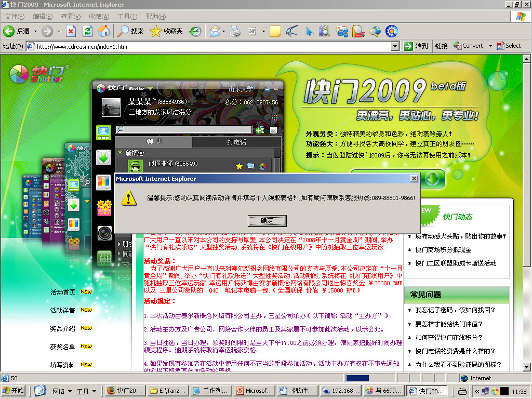
Task: Click the Print icon
Action: click(x=235, y=31)
